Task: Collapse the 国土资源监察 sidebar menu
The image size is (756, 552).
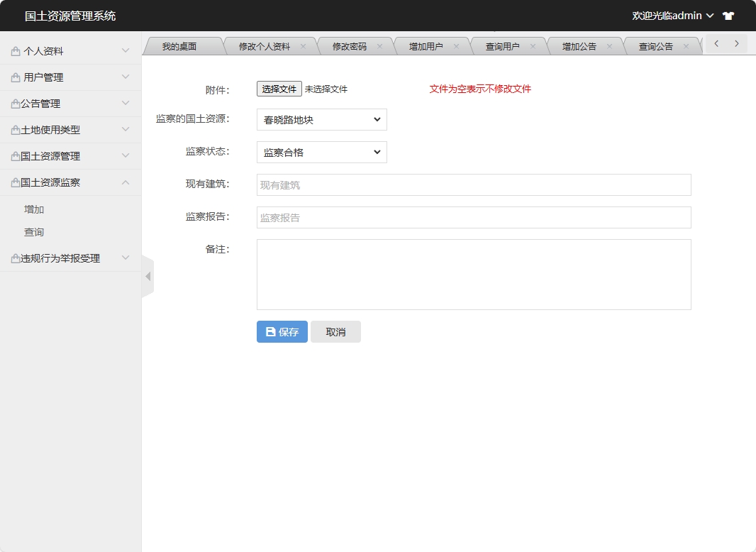Action: 71,182
